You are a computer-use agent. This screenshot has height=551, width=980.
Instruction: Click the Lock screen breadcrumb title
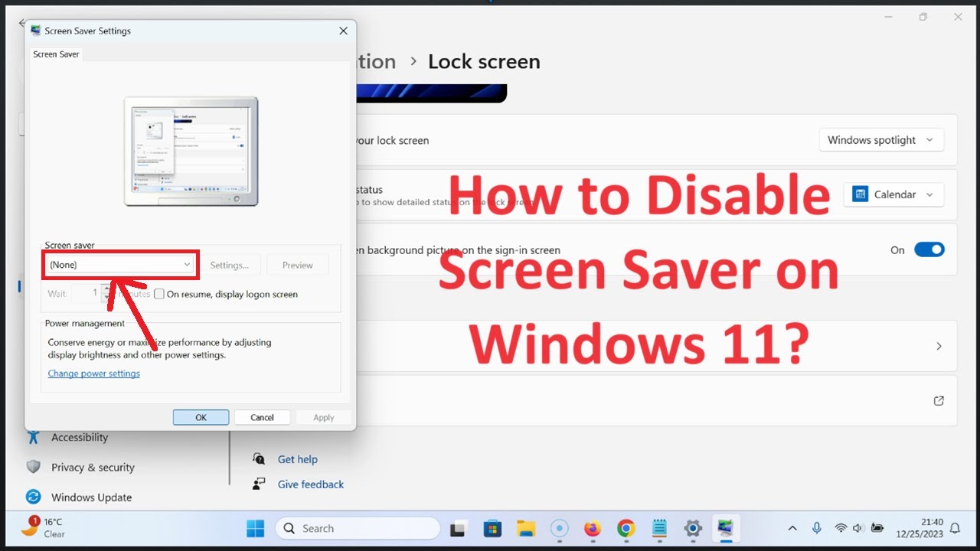484,62
